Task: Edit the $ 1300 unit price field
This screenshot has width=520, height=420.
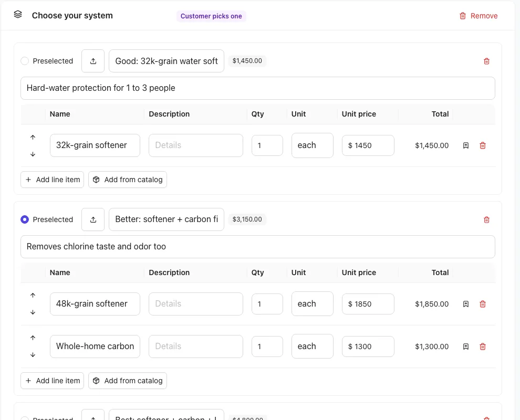Action: 368,346
